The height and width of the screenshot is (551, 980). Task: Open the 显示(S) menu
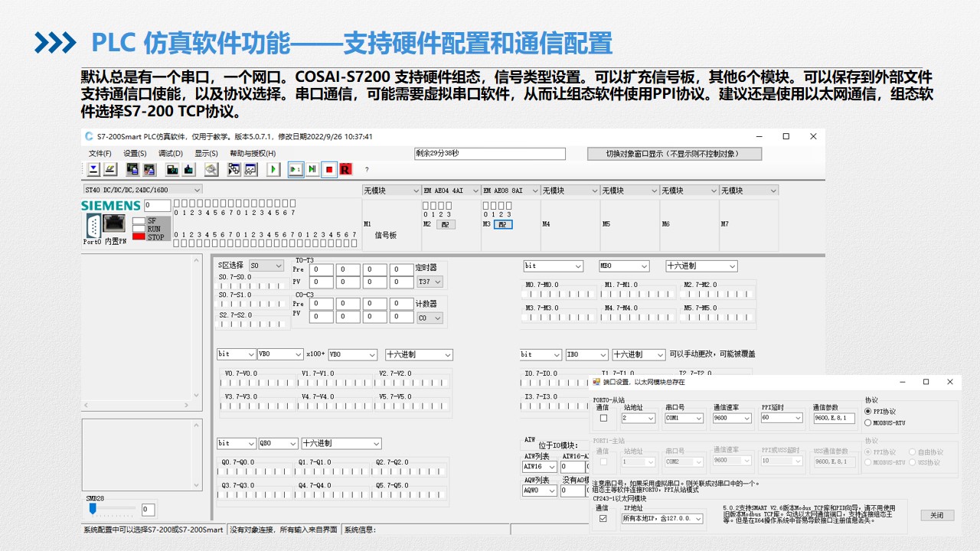point(206,153)
